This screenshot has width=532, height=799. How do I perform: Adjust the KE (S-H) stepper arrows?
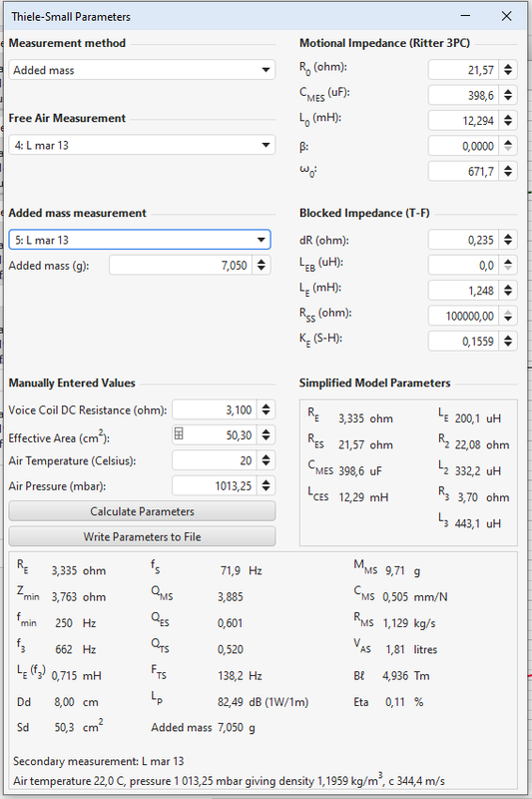(508, 341)
